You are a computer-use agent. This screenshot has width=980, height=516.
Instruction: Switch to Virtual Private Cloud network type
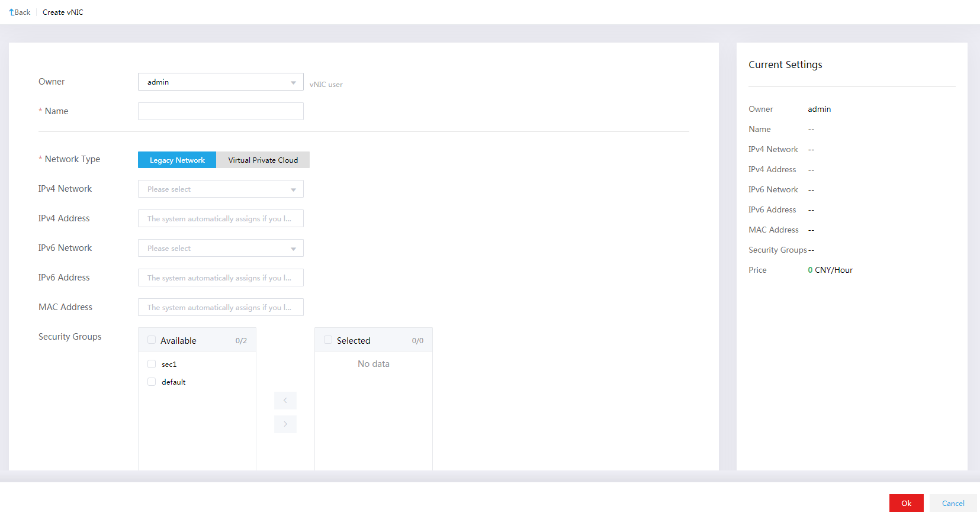[x=263, y=160]
